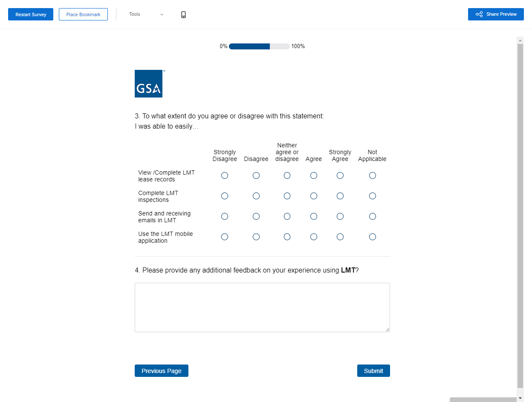Select Disagree for Use the LMT mobile application

(256, 237)
